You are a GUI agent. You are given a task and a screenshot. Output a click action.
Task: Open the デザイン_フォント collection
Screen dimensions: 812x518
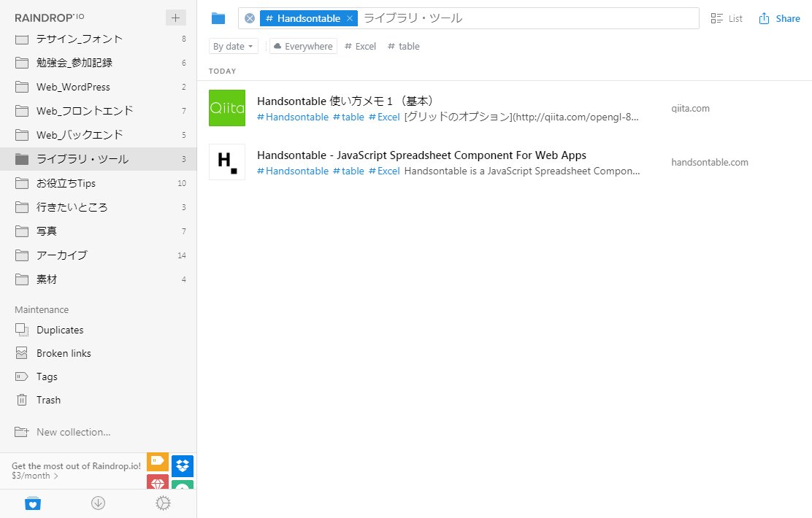99,39
